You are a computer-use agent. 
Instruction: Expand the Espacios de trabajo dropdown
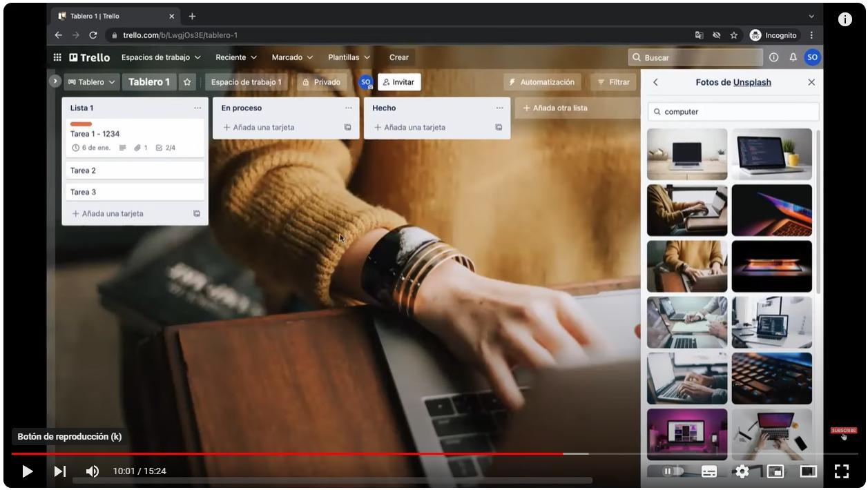162,57
